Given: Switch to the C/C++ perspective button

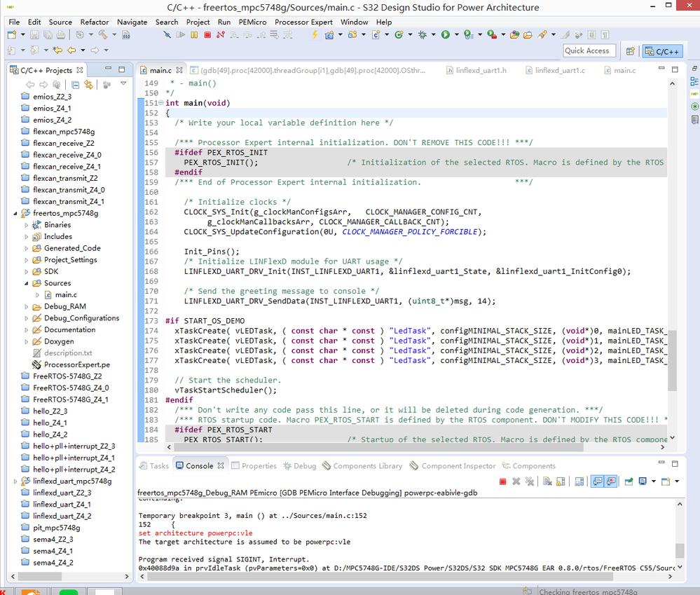Looking at the screenshot, I should tap(662, 51).
